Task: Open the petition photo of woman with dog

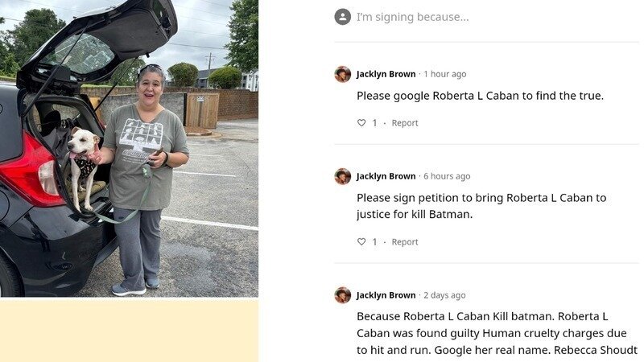Action: point(129,148)
